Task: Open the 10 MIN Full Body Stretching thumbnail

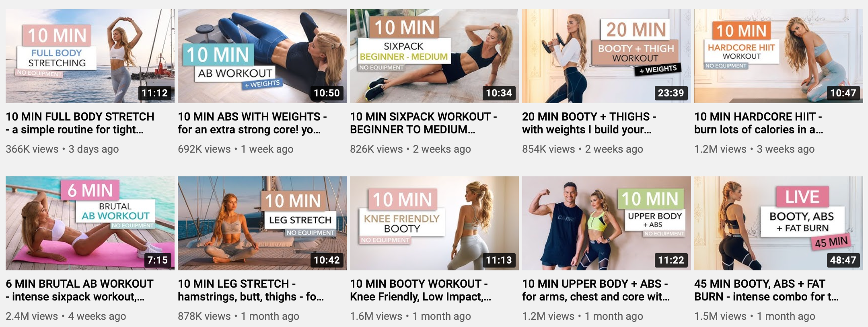Action: 90,56
